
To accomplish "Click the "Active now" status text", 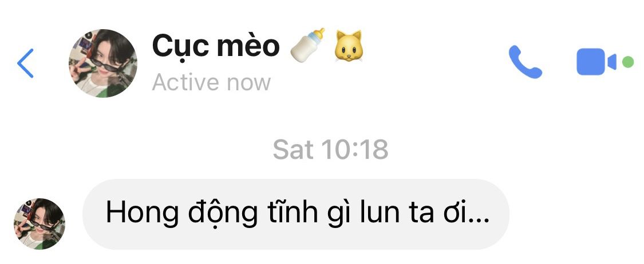I will pos(211,83).
